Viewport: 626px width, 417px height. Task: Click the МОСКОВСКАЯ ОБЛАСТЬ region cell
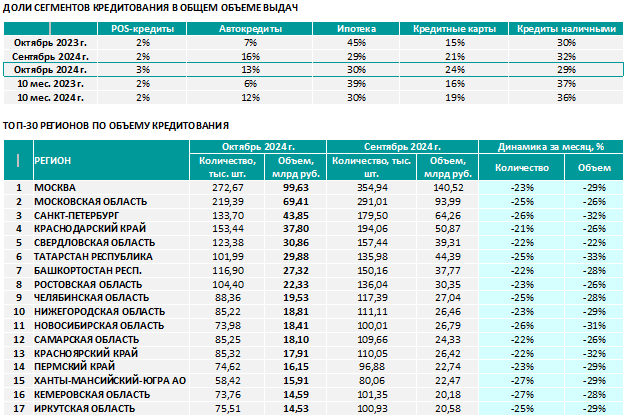111,202
